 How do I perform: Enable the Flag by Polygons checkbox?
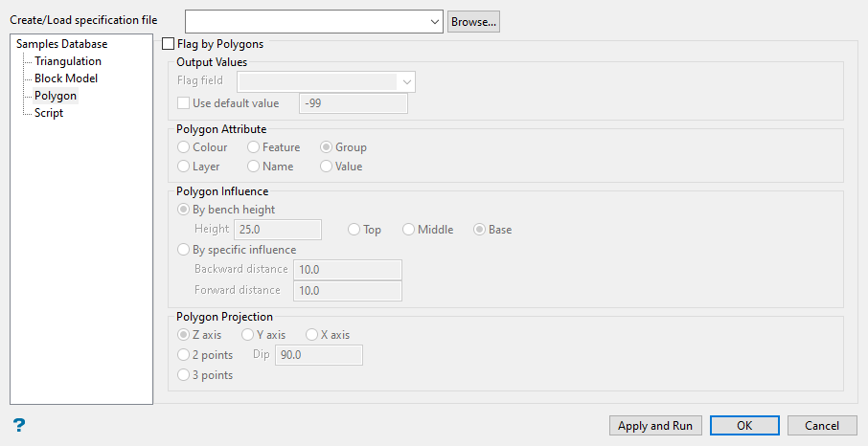point(170,44)
